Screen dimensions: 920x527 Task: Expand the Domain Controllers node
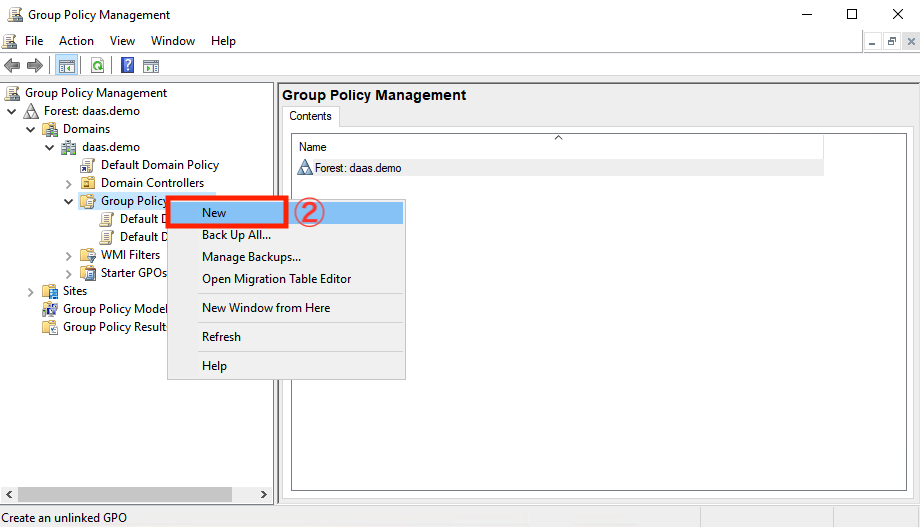[x=69, y=184]
